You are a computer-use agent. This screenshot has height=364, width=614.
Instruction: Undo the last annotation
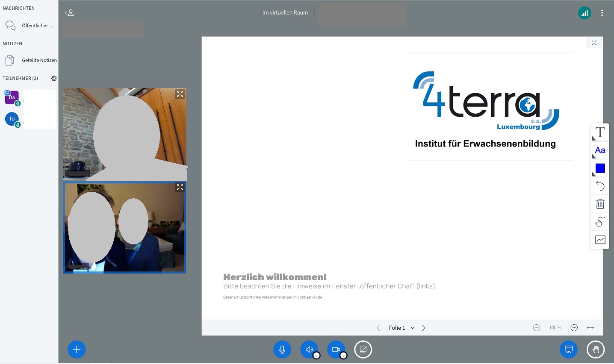click(600, 186)
